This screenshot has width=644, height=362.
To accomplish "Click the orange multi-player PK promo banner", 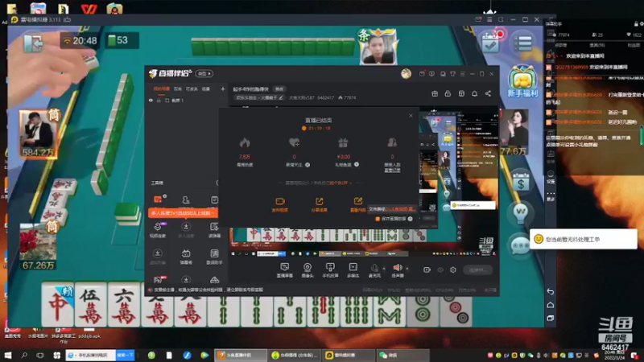I will click(183, 213).
